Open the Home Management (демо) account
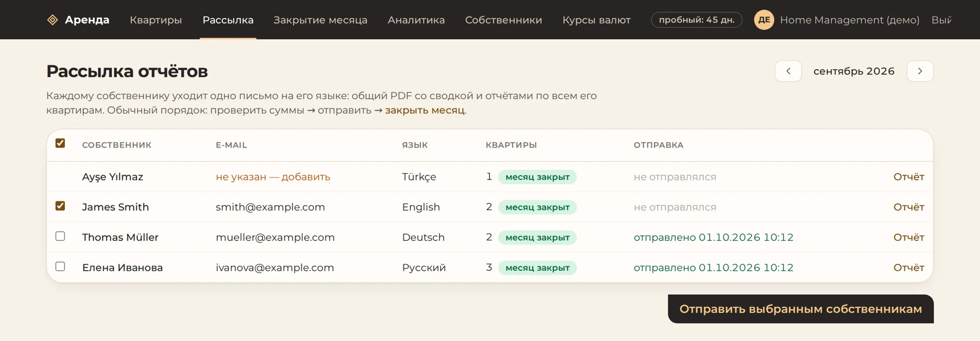This screenshot has height=341, width=980. [x=849, y=20]
